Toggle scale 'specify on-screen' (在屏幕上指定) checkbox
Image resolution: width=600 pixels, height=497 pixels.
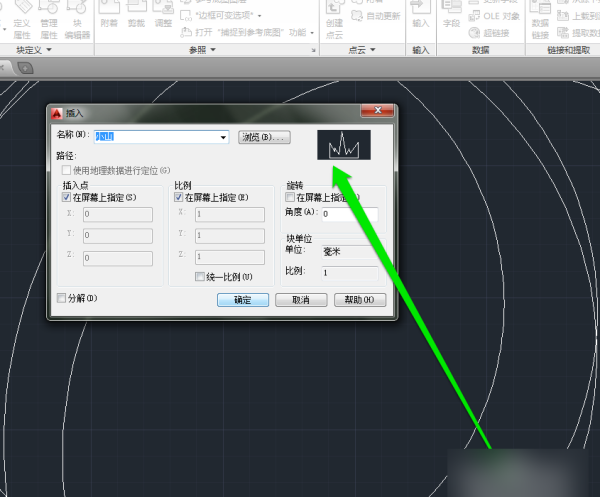click(180, 198)
